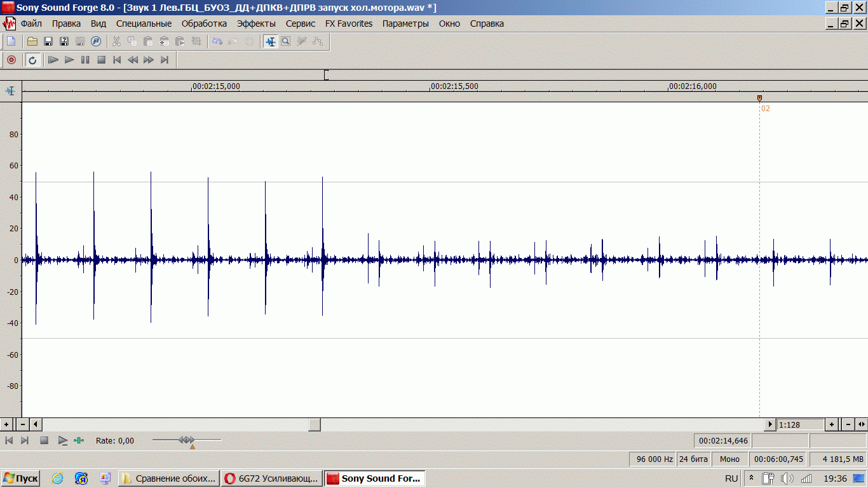Click marker 02 on the timeline ruler
Image resolution: width=868 pixels, height=488 pixels.
click(x=759, y=98)
